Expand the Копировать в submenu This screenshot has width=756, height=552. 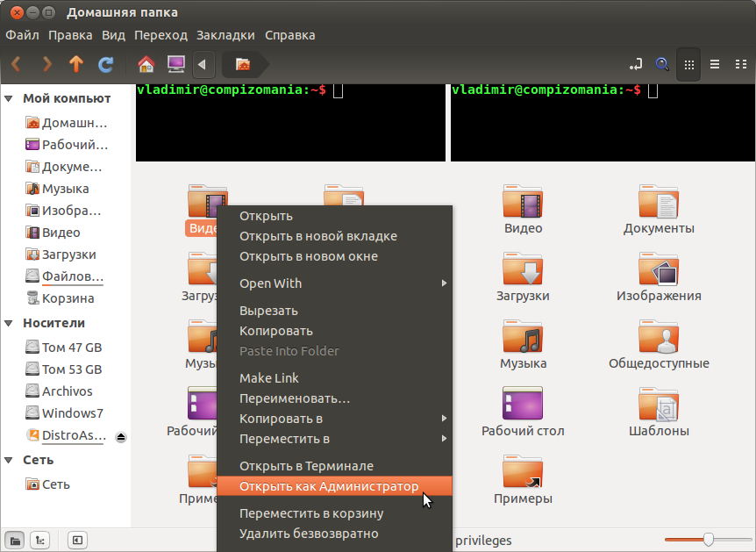tap(335, 419)
